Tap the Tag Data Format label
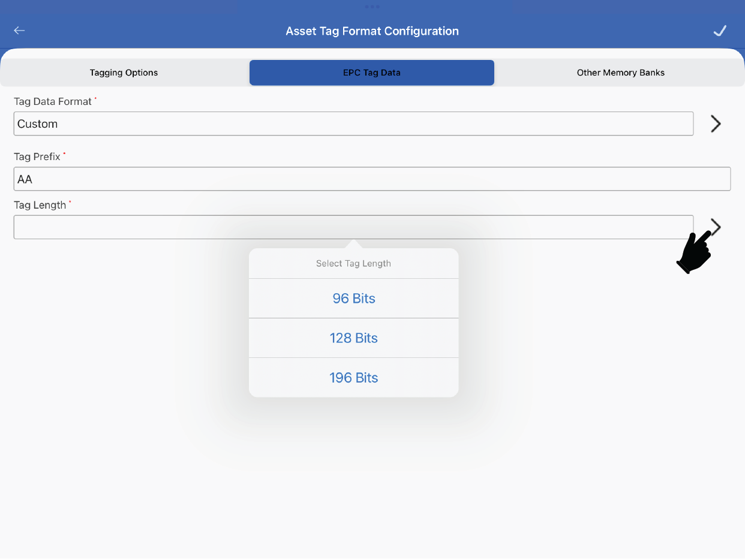Viewport: 745px width, 560px height. [53, 102]
